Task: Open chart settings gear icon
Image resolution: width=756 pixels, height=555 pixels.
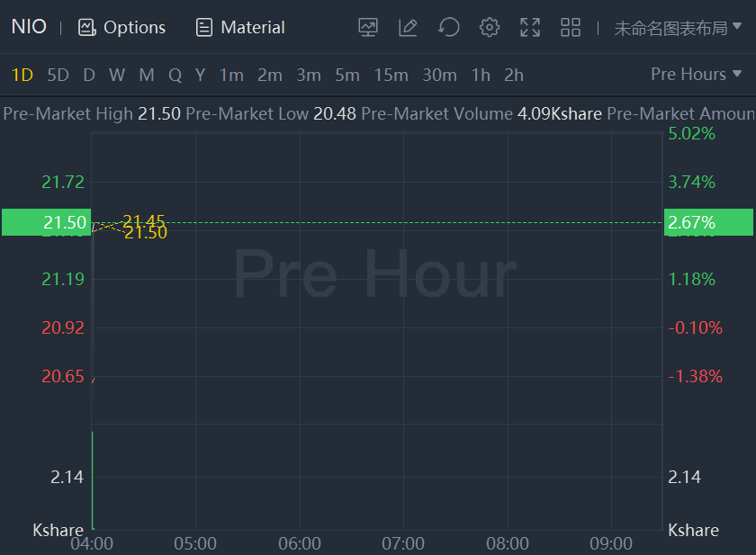Action: pos(489,27)
